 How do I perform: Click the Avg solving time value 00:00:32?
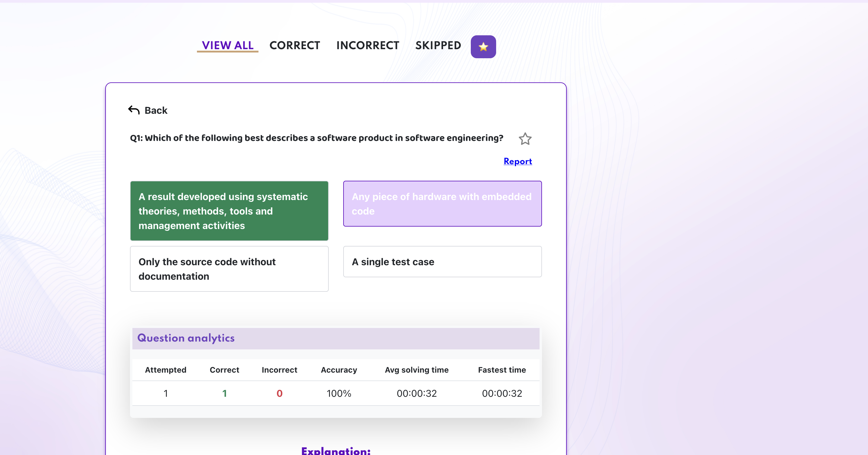tap(417, 393)
